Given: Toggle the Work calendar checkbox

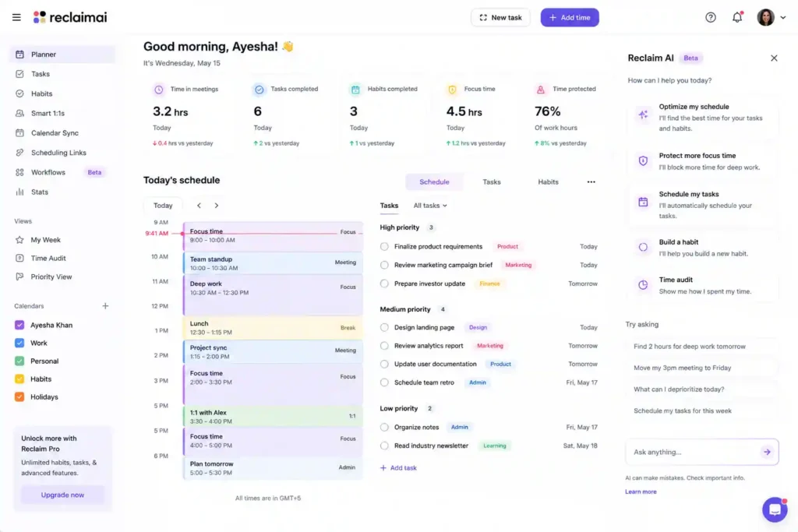Looking at the screenshot, I should [19, 343].
